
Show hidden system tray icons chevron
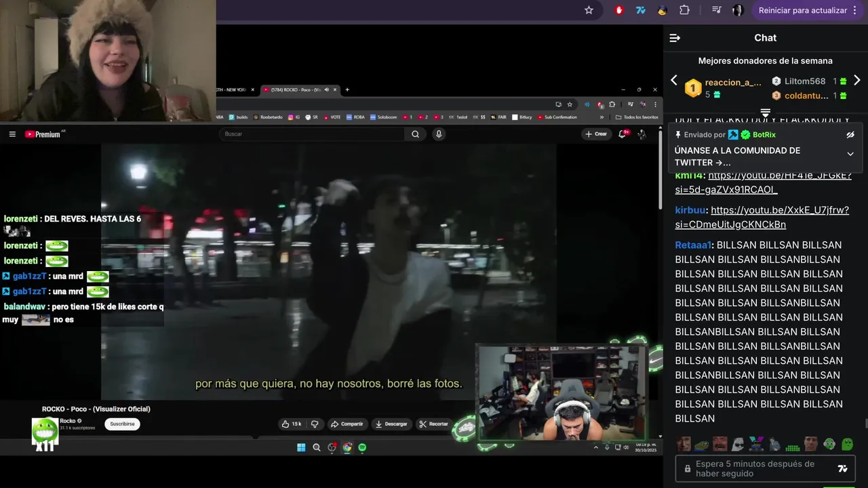coord(596,447)
